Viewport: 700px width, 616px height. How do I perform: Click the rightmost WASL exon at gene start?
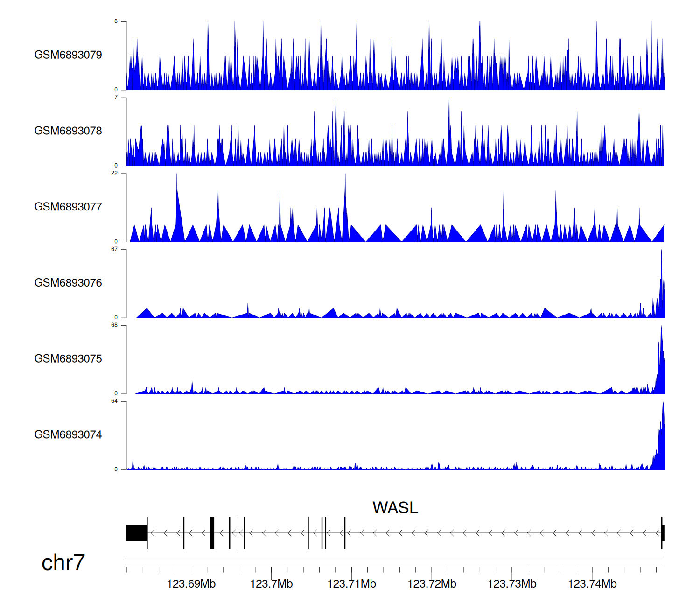point(663,533)
